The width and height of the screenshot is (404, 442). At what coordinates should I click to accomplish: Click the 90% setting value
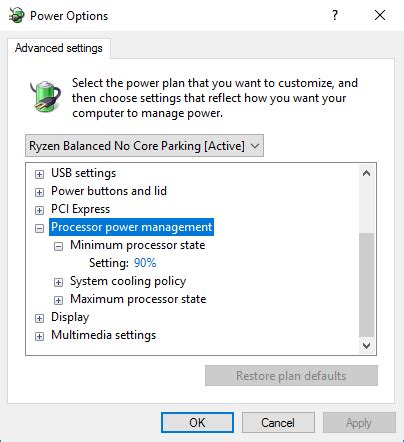click(145, 263)
